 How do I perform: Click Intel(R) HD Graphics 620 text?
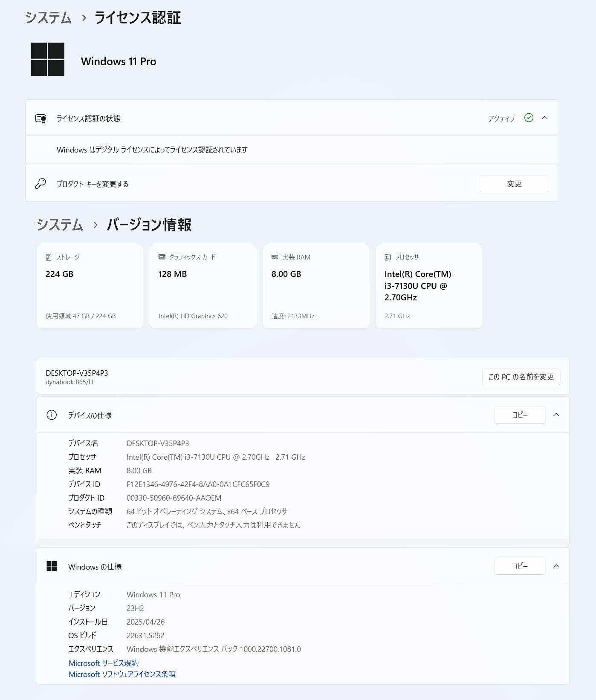[x=193, y=316]
